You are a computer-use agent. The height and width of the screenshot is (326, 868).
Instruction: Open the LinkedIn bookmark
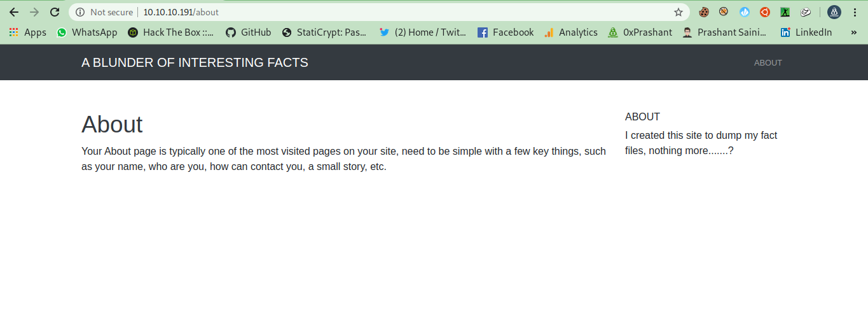pos(806,32)
